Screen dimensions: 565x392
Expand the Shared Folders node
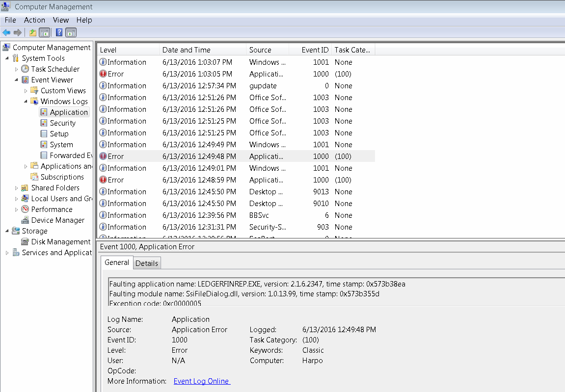pyautogui.click(x=17, y=188)
